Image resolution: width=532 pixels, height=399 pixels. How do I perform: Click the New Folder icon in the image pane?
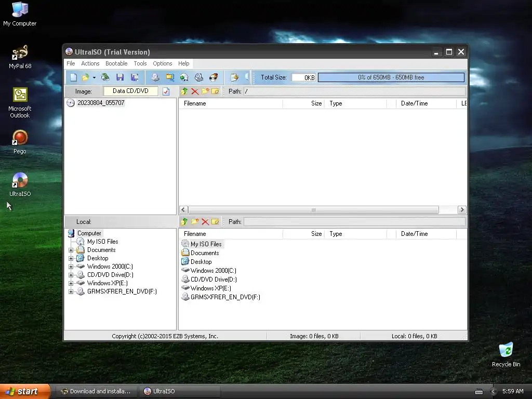205,91
